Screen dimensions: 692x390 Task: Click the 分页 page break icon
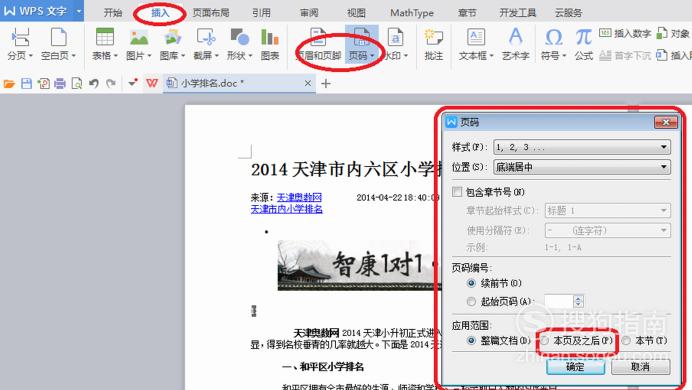(x=20, y=38)
